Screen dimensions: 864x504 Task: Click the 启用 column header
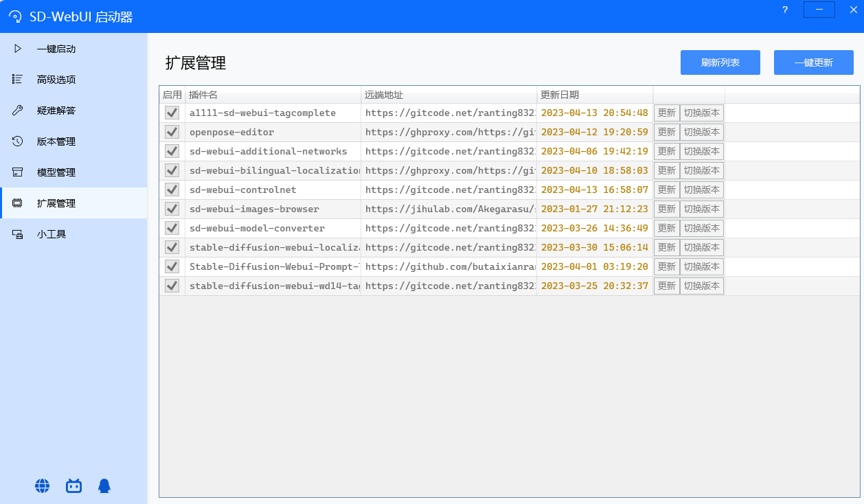click(x=172, y=95)
